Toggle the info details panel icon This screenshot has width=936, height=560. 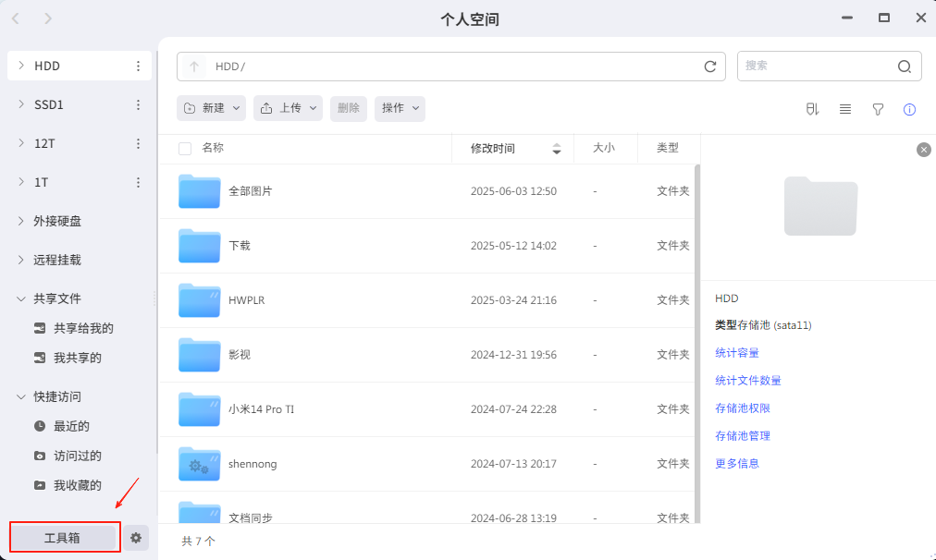[909, 109]
